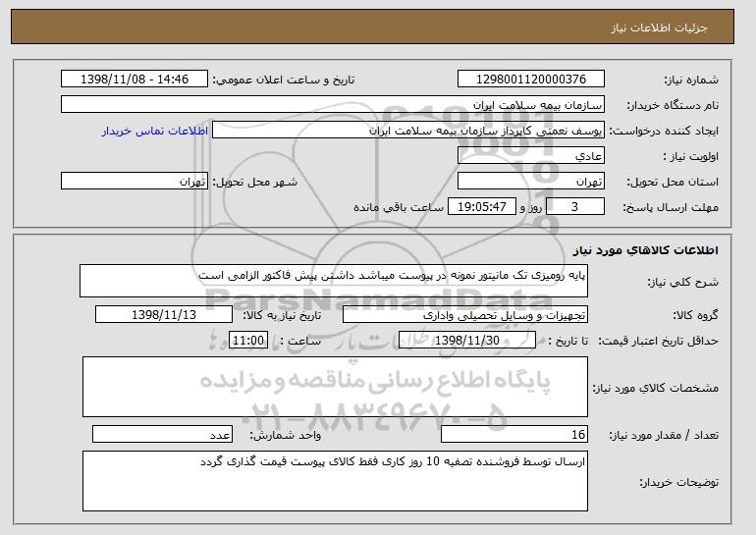The height and width of the screenshot is (535, 756).
Task: Click the label تاریخ و ساعت اعلان عمومی
Action: tap(284, 80)
